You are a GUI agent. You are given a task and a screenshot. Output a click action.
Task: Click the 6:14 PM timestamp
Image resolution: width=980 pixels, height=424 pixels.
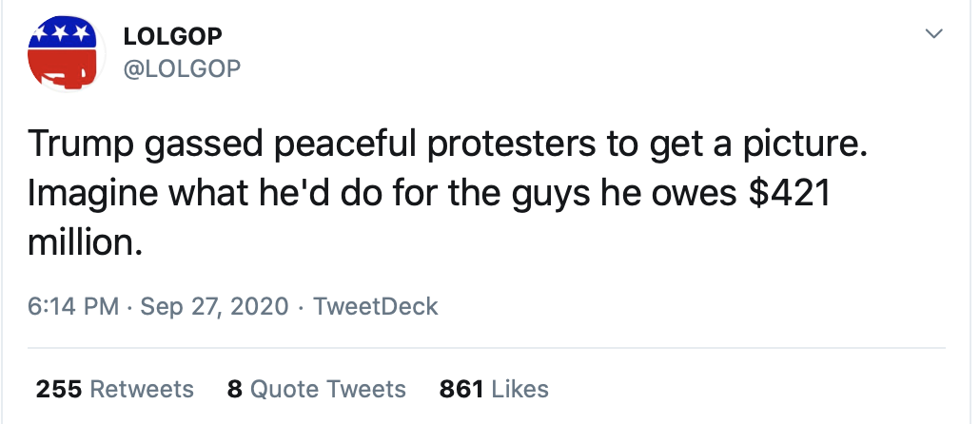(x=74, y=307)
